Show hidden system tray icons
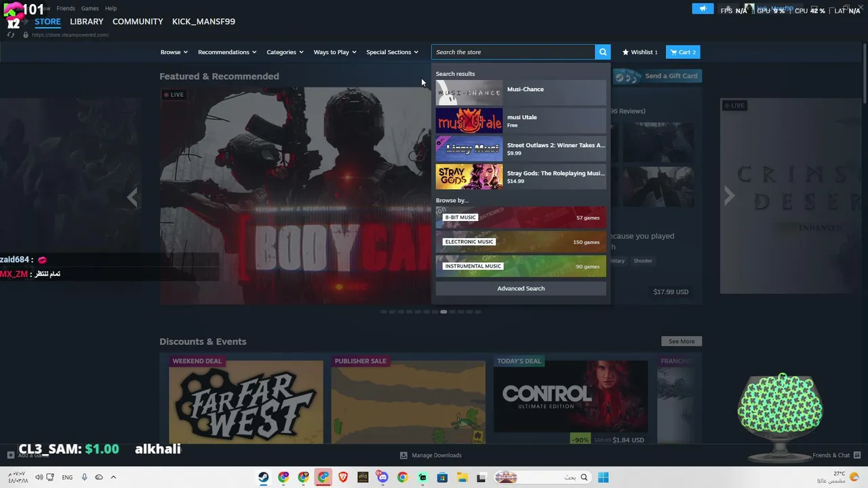This screenshot has width=868, height=488. coord(113,477)
